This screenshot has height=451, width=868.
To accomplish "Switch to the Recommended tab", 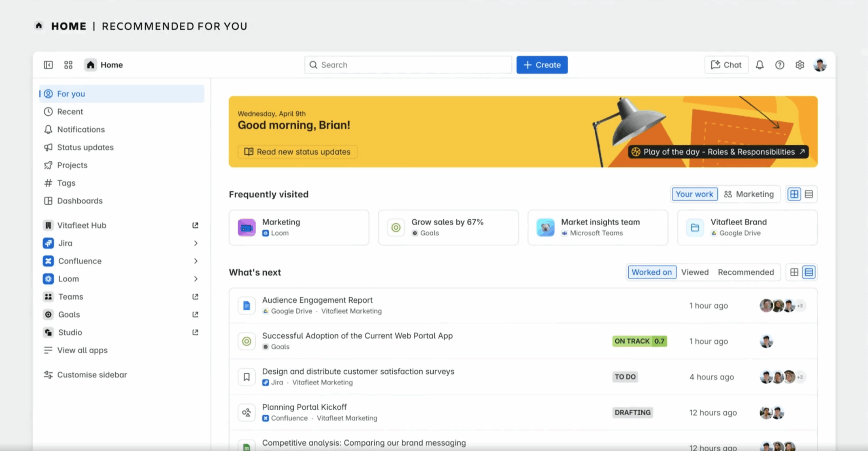I will click(x=746, y=272).
